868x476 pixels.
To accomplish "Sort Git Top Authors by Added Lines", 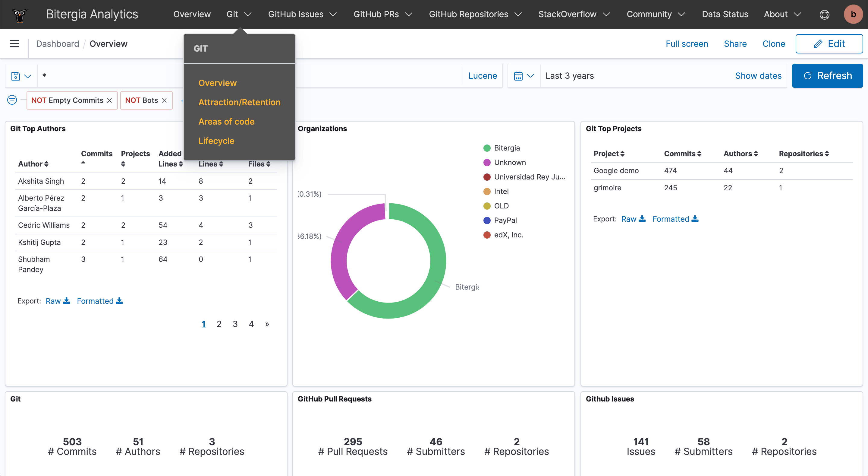I will 171,159.
